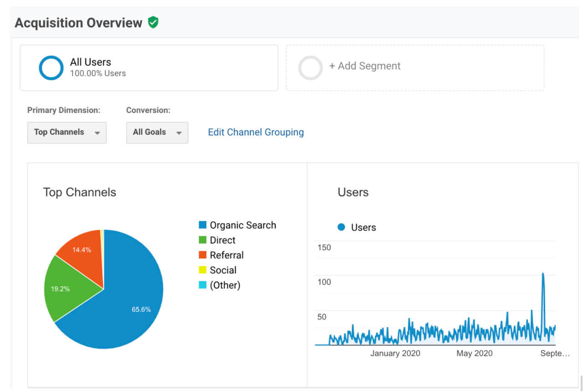Click the Direct green legend swatch
Screen dimensions: 588x392
203,240
